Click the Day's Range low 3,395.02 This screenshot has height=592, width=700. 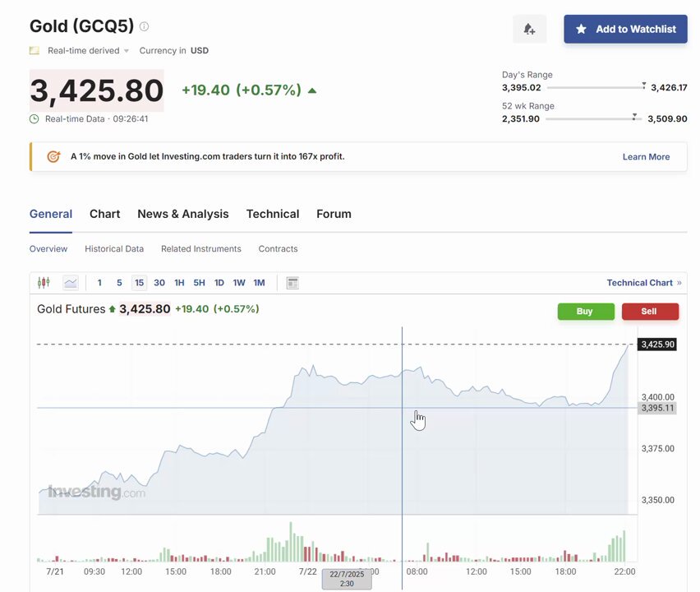click(522, 88)
